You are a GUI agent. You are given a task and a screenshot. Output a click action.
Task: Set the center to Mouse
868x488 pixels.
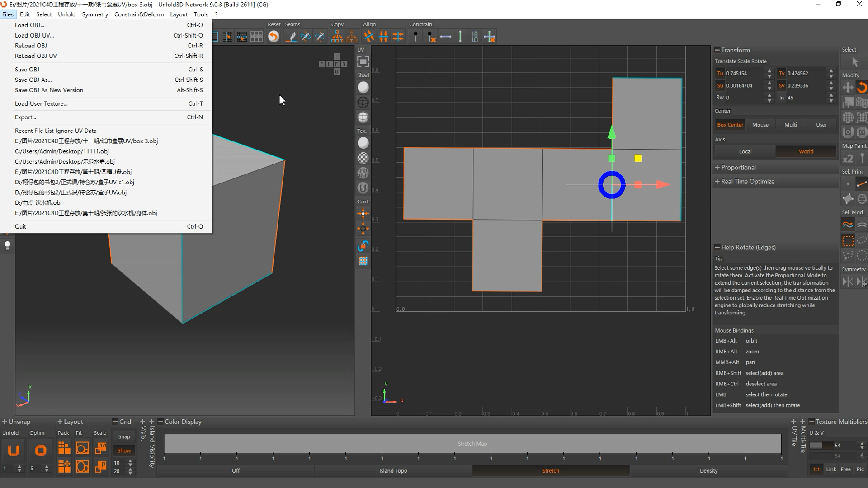point(760,125)
